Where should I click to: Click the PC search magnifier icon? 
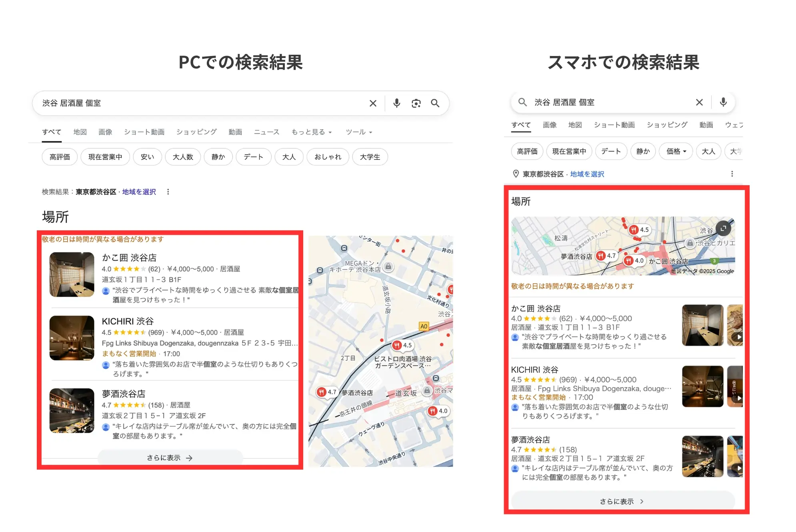click(x=435, y=103)
